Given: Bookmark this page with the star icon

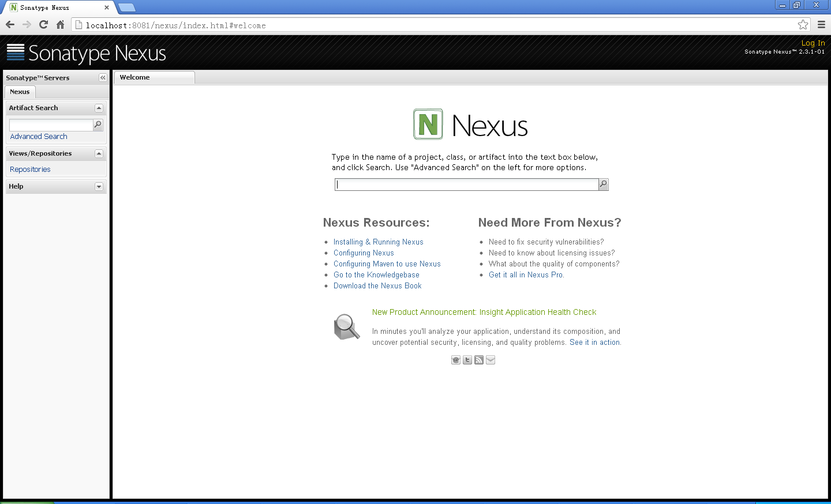Looking at the screenshot, I should click(x=803, y=25).
